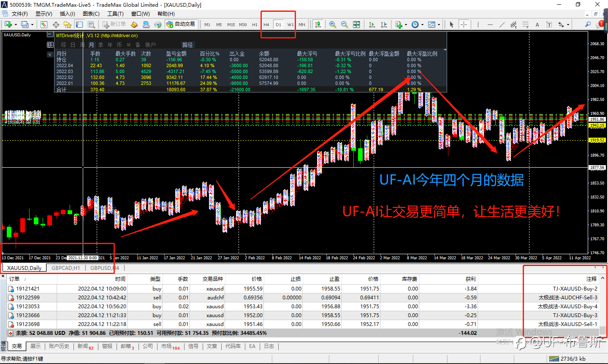
Task: Click the 路径 button in MTDriver panel
Action: point(187,45)
